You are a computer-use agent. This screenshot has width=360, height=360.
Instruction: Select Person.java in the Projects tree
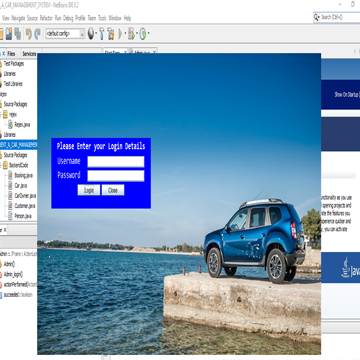[x=23, y=216]
